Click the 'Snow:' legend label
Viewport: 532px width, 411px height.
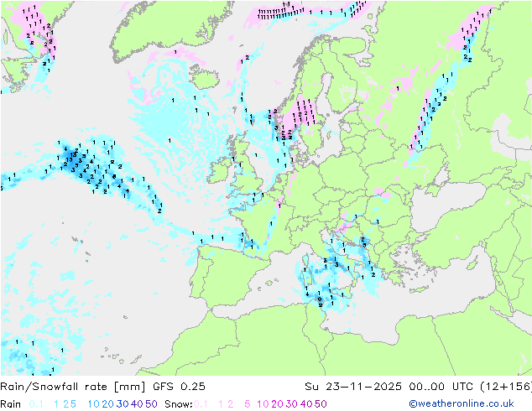click(x=179, y=404)
